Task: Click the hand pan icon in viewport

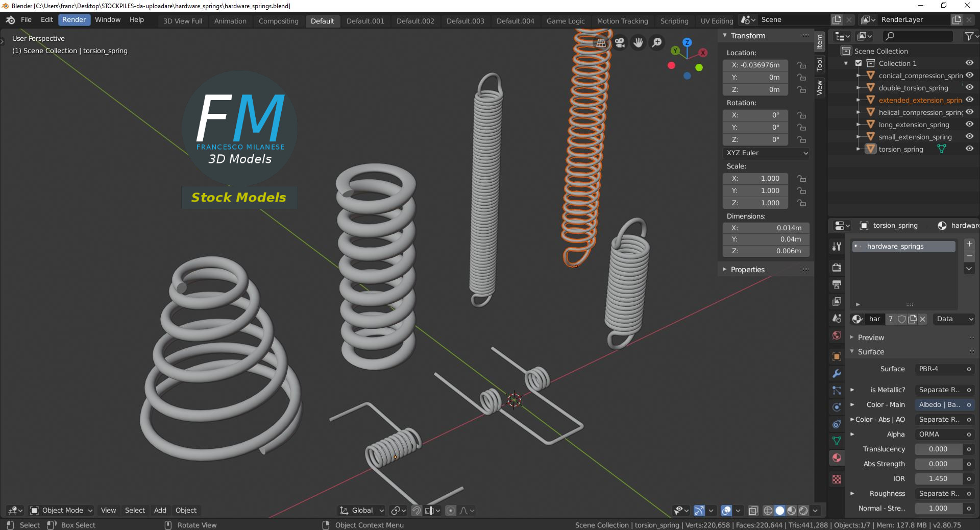Action: tap(639, 43)
